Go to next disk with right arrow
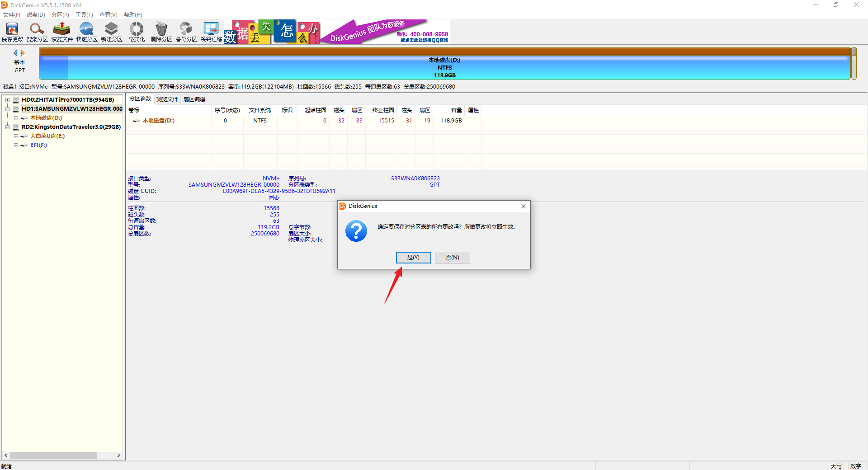 point(23,53)
